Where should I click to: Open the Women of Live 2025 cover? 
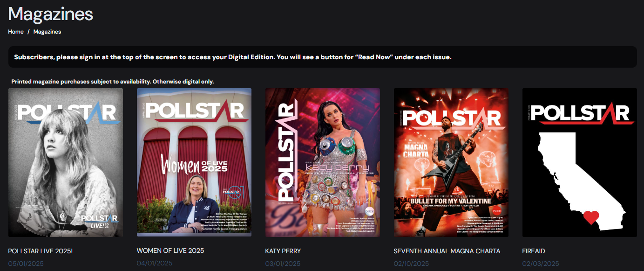(x=194, y=162)
